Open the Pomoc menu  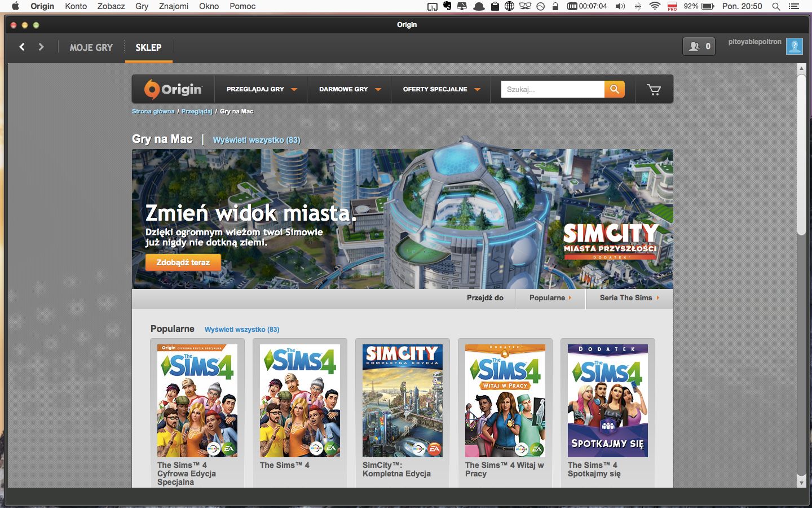[242, 6]
